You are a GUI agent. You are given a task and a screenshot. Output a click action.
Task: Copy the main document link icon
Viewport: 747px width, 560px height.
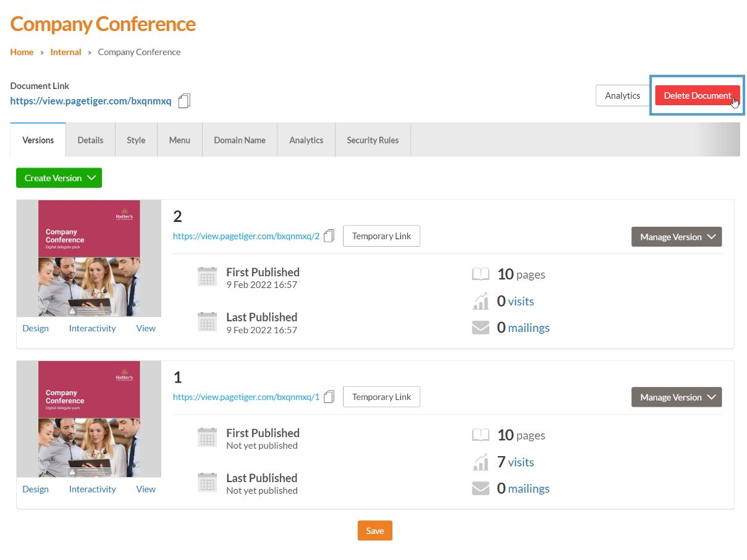(x=184, y=101)
